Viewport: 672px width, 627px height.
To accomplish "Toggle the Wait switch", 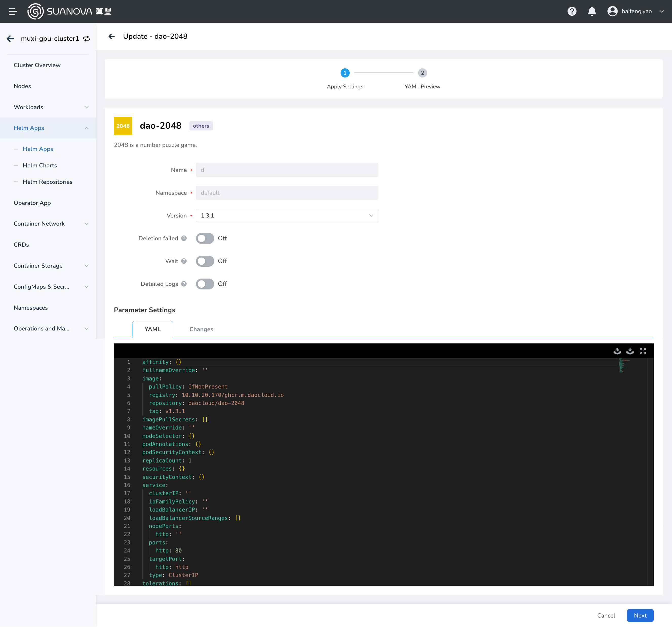I will 205,261.
